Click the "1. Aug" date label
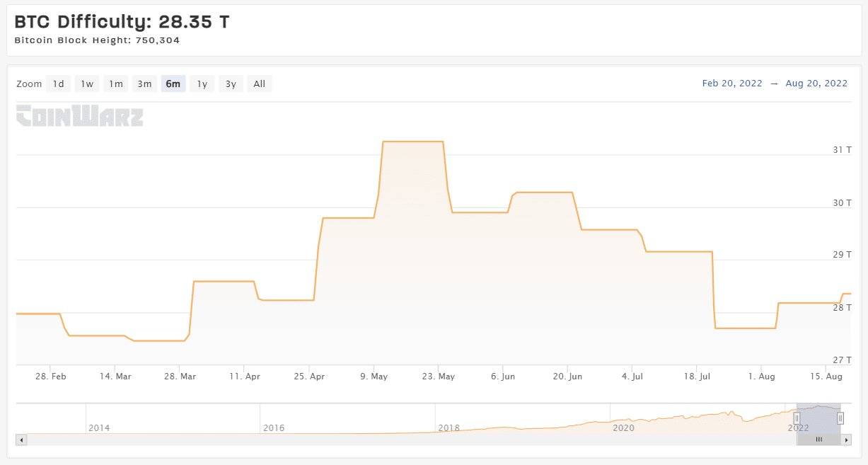Viewport: 868px width, 465px height. point(761,377)
